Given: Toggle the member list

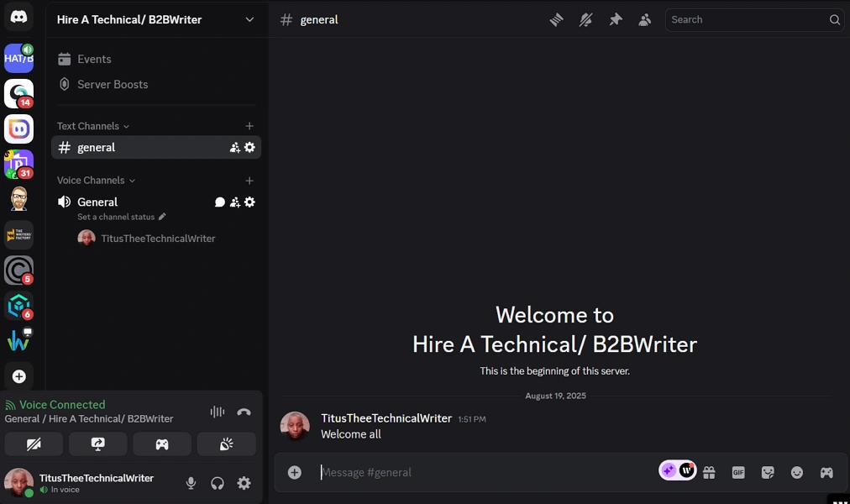Looking at the screenshot, I should coord(644,20).
